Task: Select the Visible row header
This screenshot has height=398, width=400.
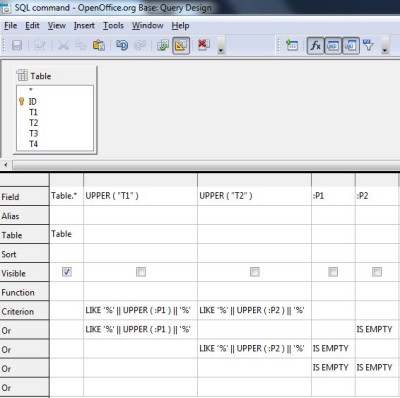Action: click(x=25, y=273)
